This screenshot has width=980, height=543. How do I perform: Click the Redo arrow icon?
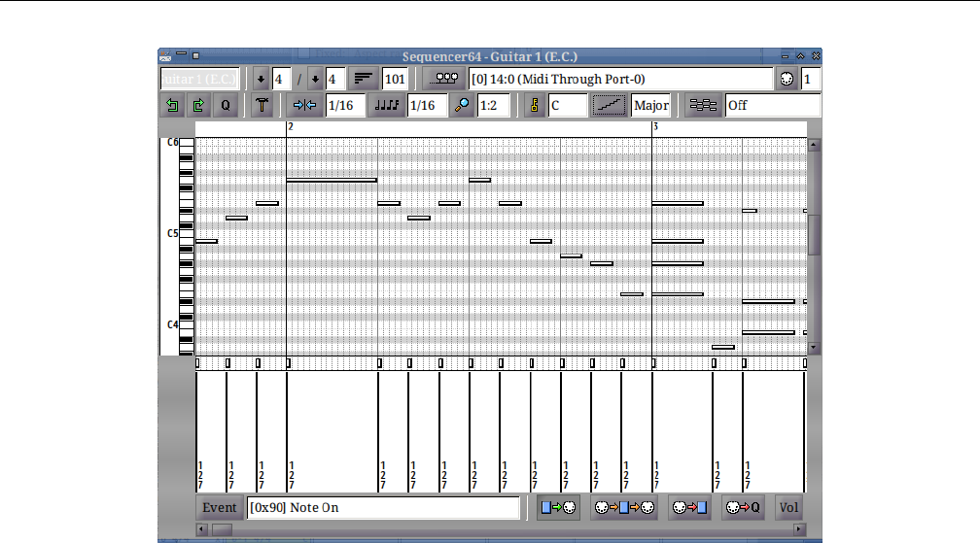[x=198, y=106]
